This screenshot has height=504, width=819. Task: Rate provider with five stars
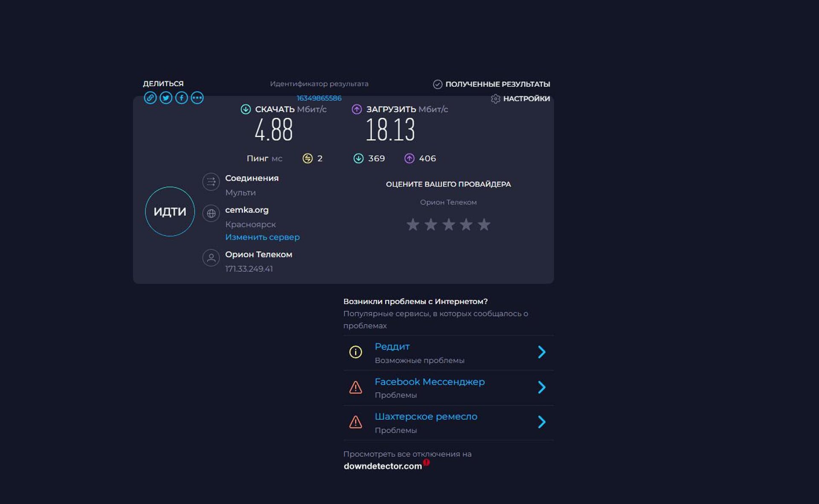click(484, 224)
